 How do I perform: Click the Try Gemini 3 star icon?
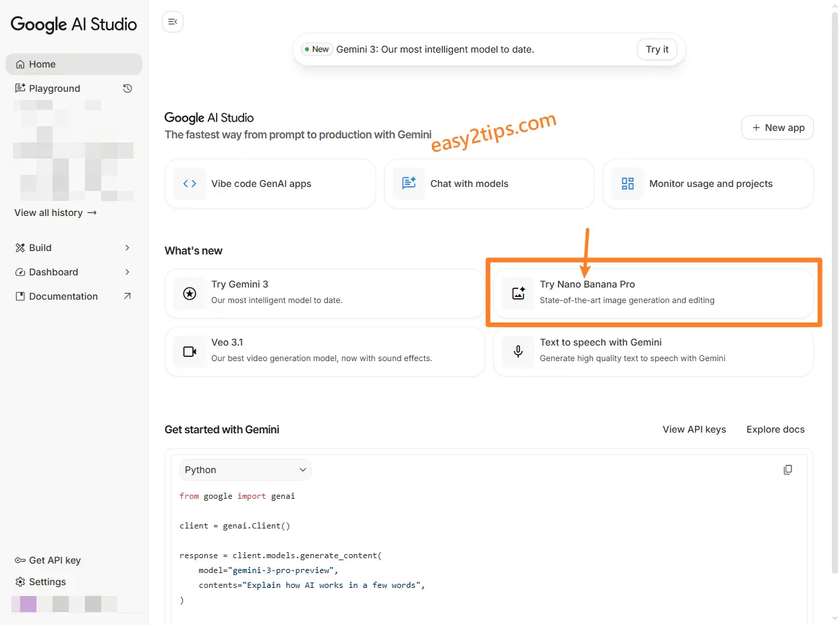tap(190, 294)
